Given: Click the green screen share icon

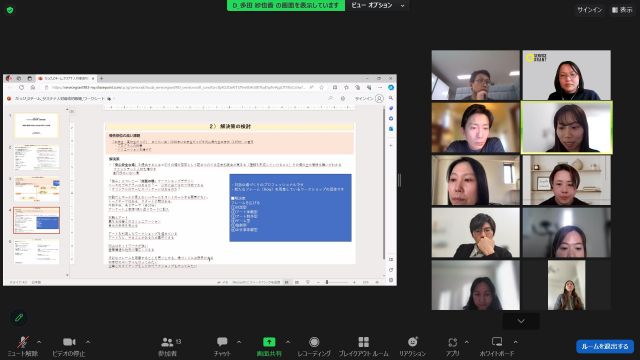Looking at the screenshot, I should 269,342.
